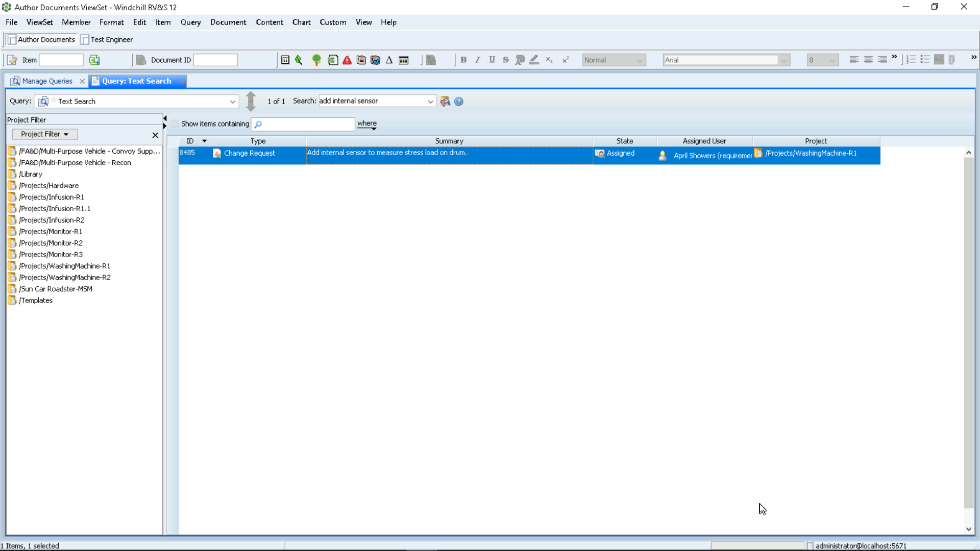
Task: Open the Normal paragraph style dropdown
Action: tap(614, 60)
